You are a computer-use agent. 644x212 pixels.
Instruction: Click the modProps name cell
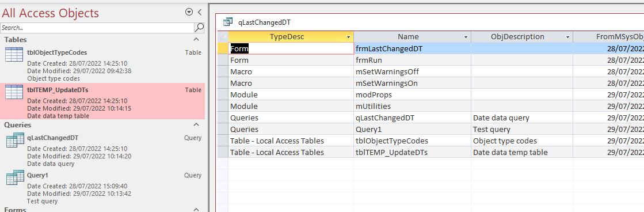click(x=412, y=94)
